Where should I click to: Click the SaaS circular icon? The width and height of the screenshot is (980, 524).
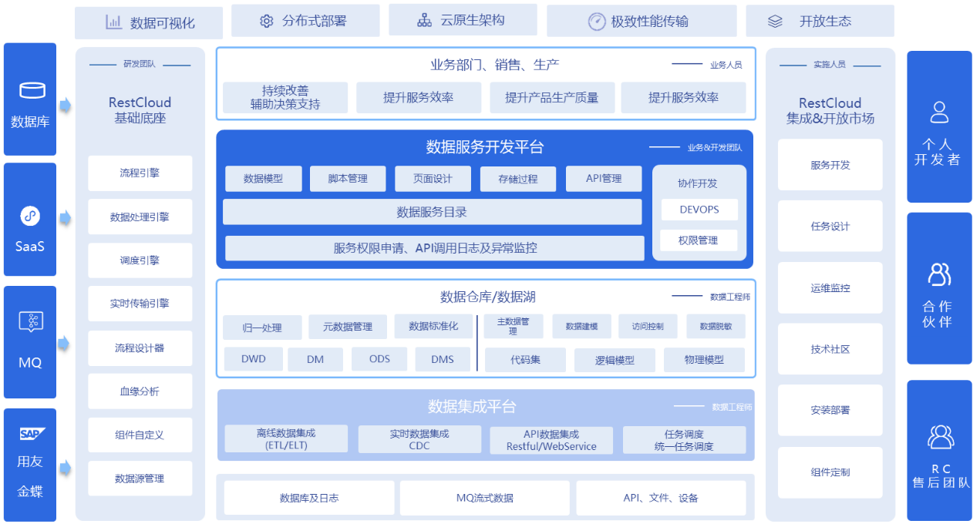29,217
